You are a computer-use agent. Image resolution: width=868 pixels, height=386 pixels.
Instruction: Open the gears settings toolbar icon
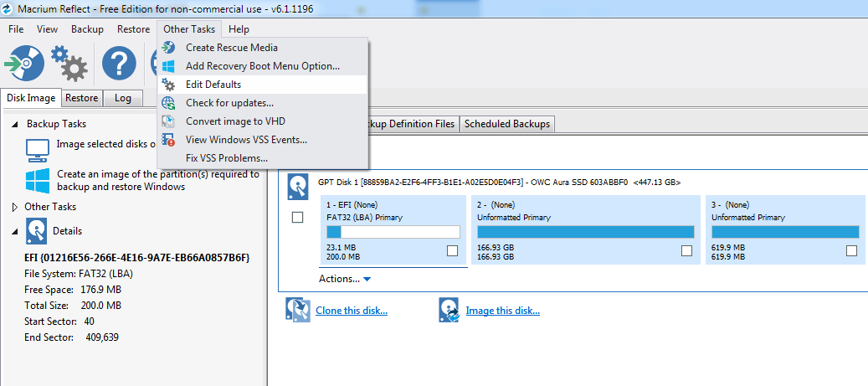69,62
